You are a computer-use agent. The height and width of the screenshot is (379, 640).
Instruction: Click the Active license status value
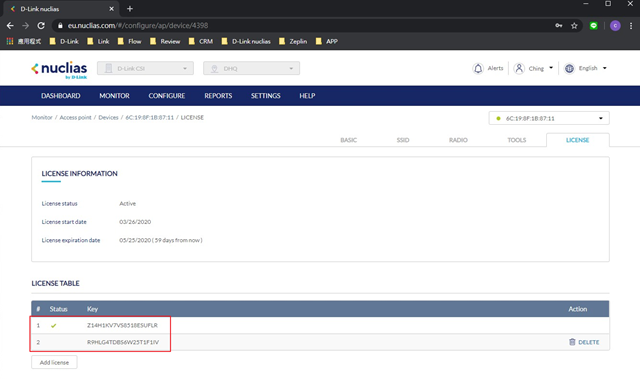(x=127, y=204)
